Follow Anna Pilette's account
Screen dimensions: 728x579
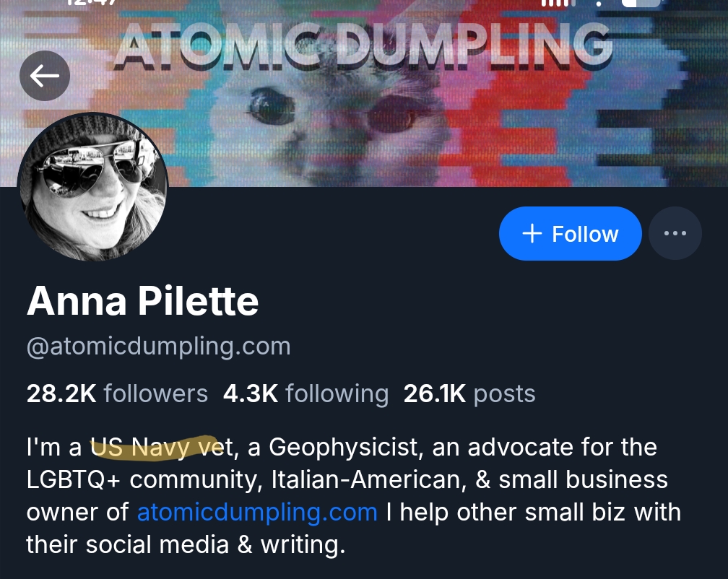click(570, 234)
